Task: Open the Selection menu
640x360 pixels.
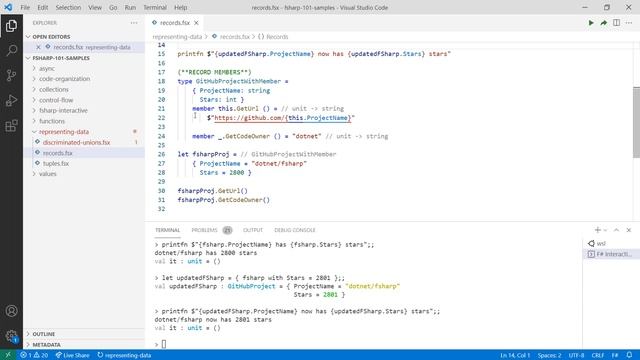Action: [68, 7]
